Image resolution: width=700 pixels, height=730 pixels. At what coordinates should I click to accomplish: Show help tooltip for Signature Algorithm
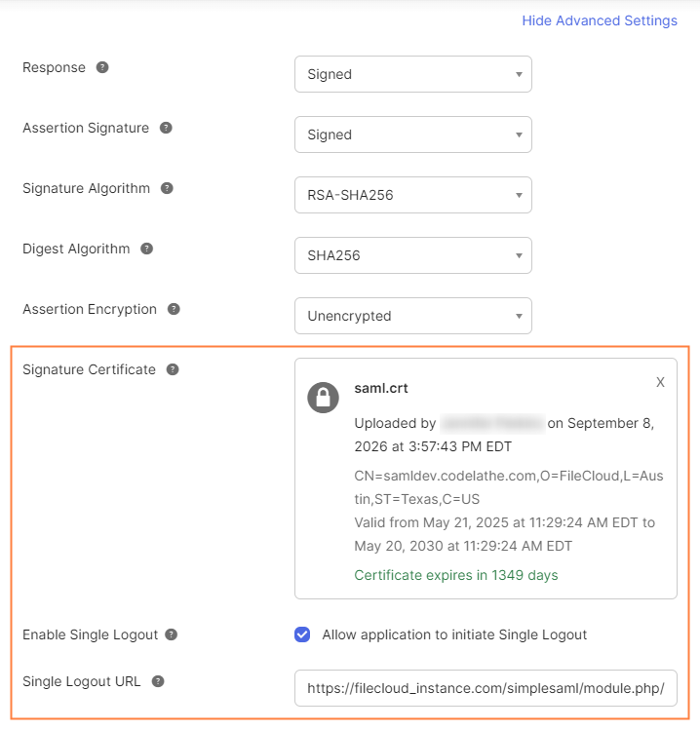167,188
